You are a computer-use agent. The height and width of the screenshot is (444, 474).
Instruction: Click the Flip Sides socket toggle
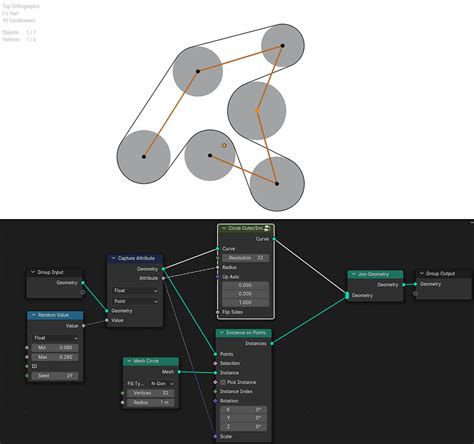point(218,312)
